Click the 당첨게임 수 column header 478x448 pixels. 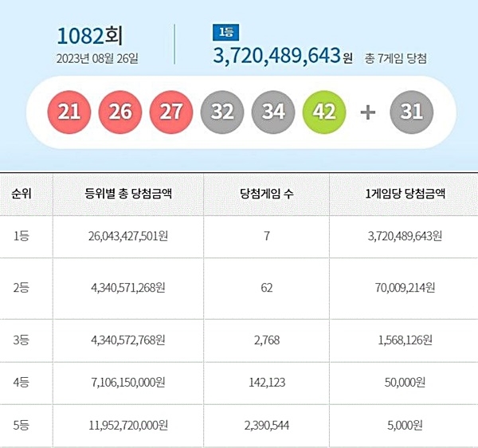pos(267,194)
